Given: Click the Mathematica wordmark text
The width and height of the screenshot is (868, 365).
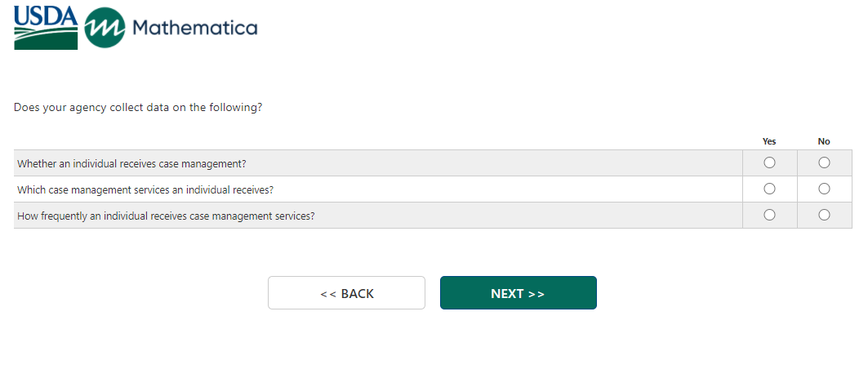Looking at the screenshot, I should tap(194, 28).
